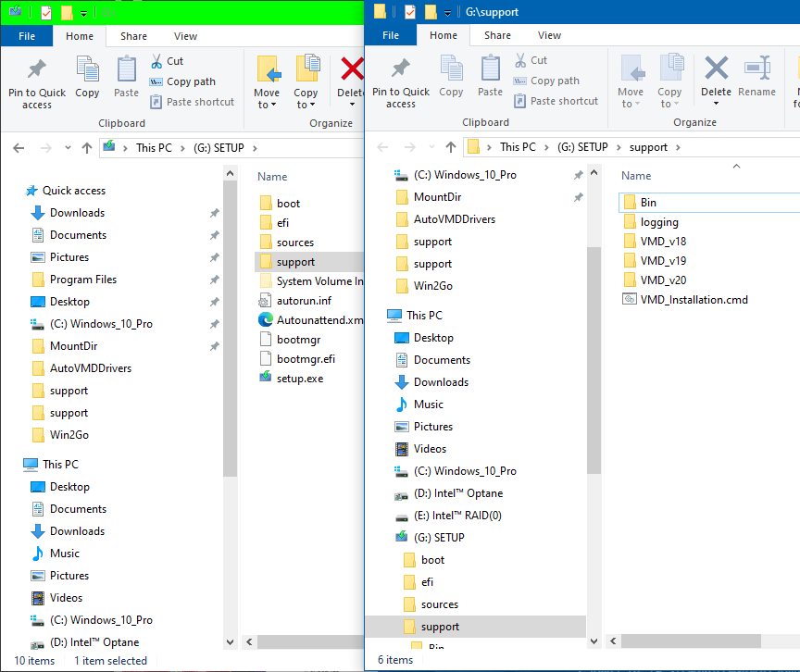Open Delete dropdown arrow in G:\support window

point(716,104)
